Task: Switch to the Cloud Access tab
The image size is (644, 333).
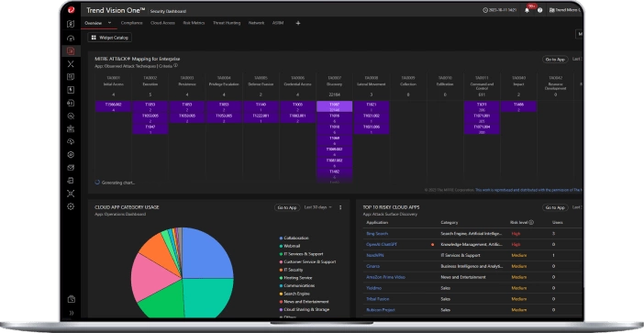Action: (162, 23)
